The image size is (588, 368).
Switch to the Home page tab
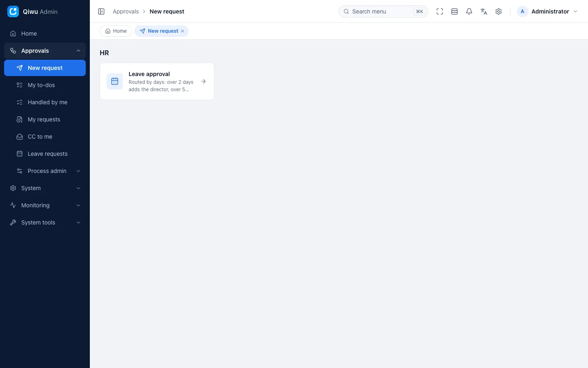(116, 31)
